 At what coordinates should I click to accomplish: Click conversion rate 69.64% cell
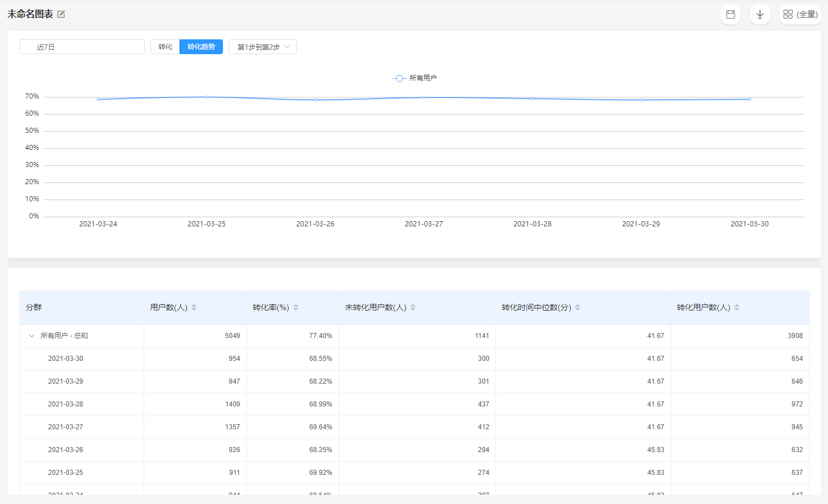pyautogui.click(x=320, y=427)
